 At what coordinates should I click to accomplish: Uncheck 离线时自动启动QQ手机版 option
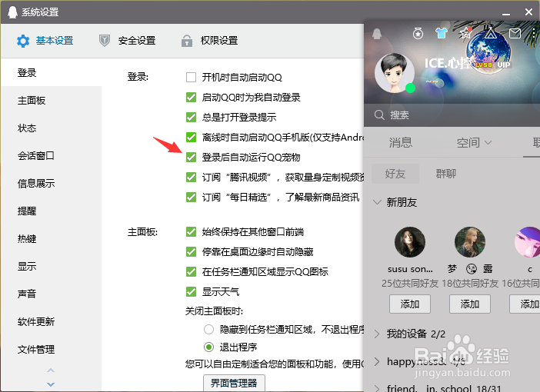click(x=191, y=137)
